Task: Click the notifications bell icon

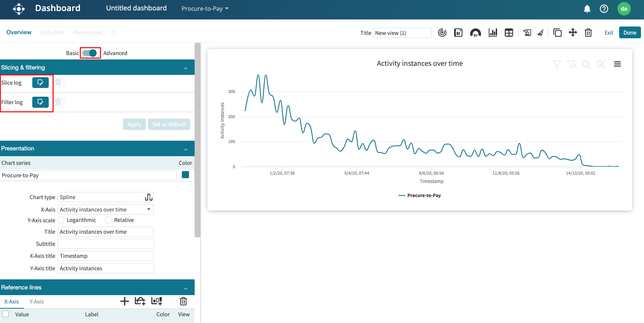Action: (587, 9)
